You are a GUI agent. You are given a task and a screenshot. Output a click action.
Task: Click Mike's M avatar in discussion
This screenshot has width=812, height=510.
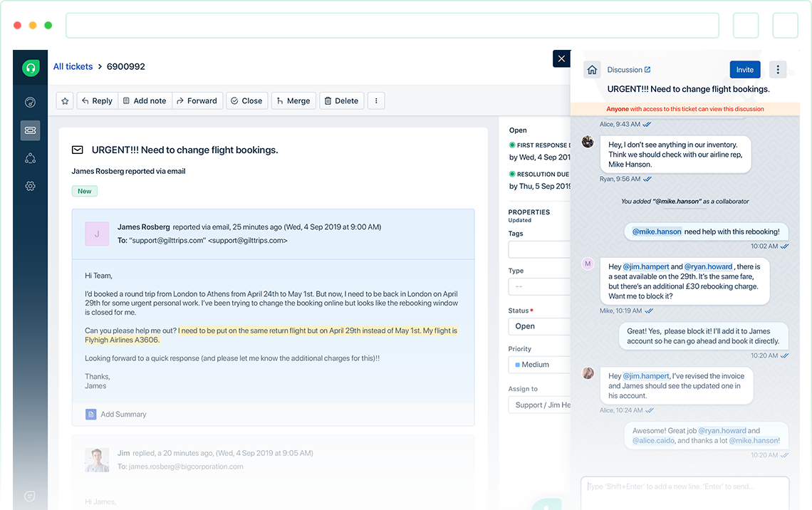(588, 264)
